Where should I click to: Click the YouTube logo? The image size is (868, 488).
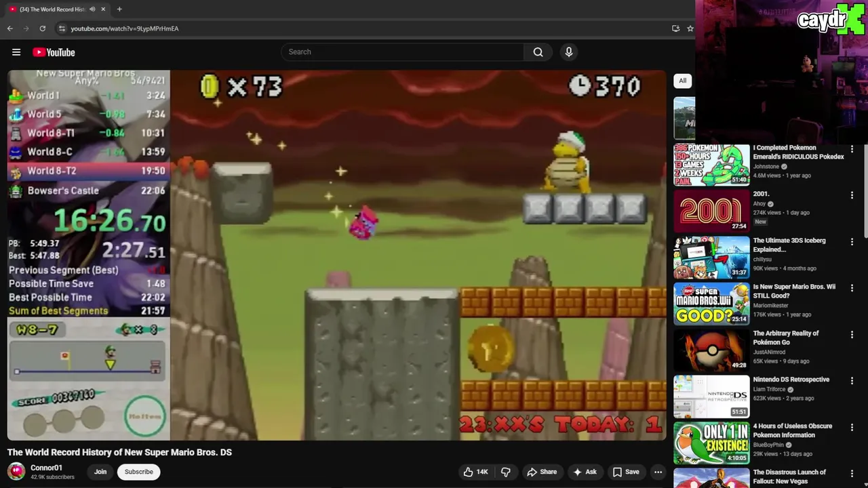(x=54, y=52)
